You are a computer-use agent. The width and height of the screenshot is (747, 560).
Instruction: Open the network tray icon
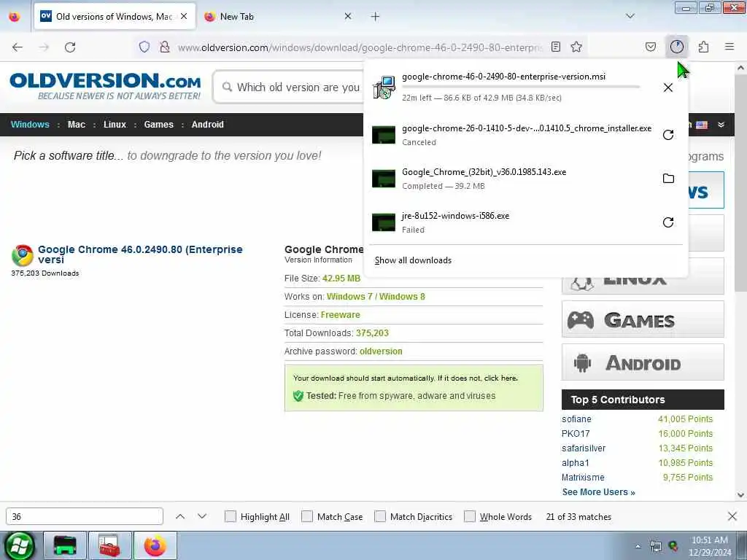pyautogui.click(x=656, y=547)
